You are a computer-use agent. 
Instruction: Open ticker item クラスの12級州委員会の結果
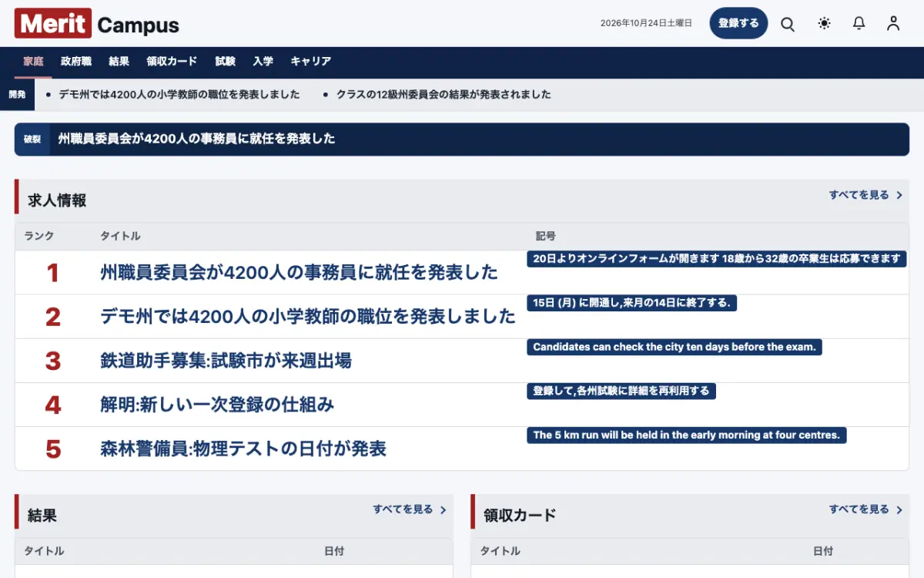click(x=444, y=95)
